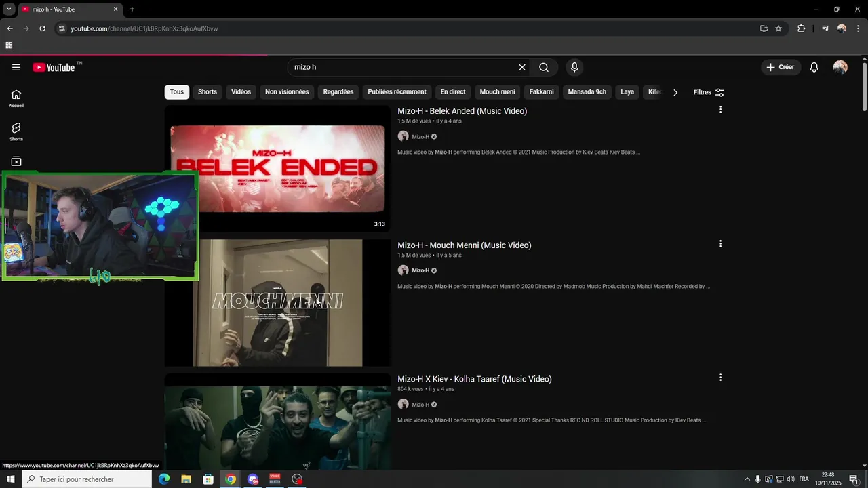Open the browser extensions puzzle icon
Image resolution: width=868 pixels, height=488 pixels.
click(801, 28)
